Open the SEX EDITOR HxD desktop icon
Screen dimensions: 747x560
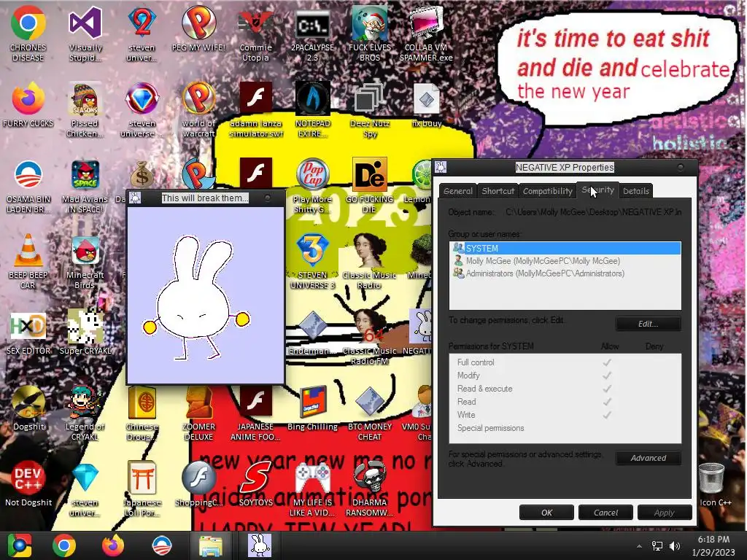coord(28,332)
